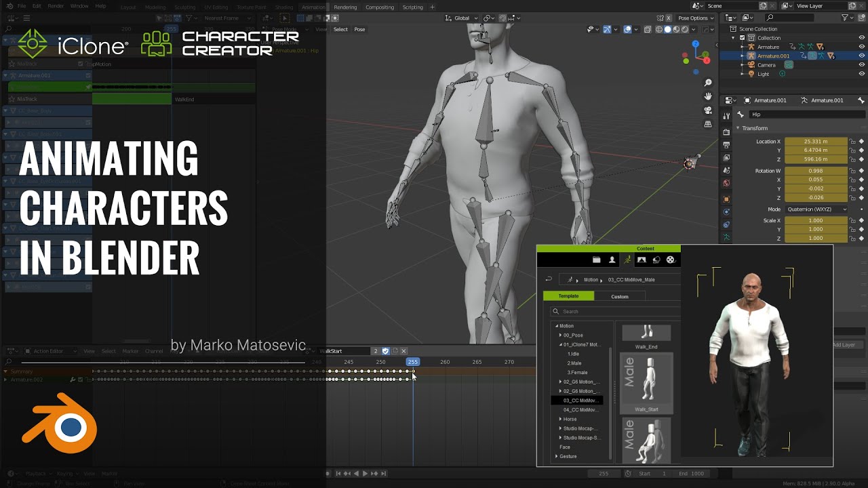
Task: Open the Armature data properties tab
Action: pos(726,237)
